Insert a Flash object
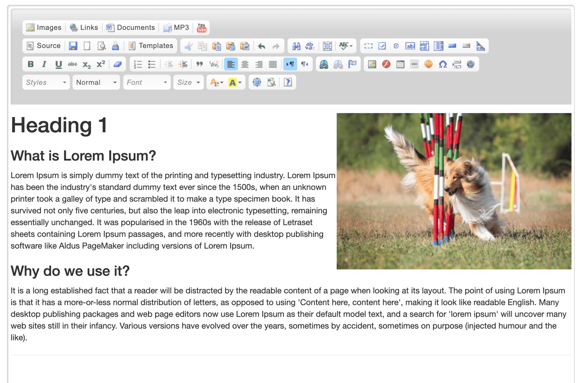This screenshot has width=588, height=383. point(386,64)
